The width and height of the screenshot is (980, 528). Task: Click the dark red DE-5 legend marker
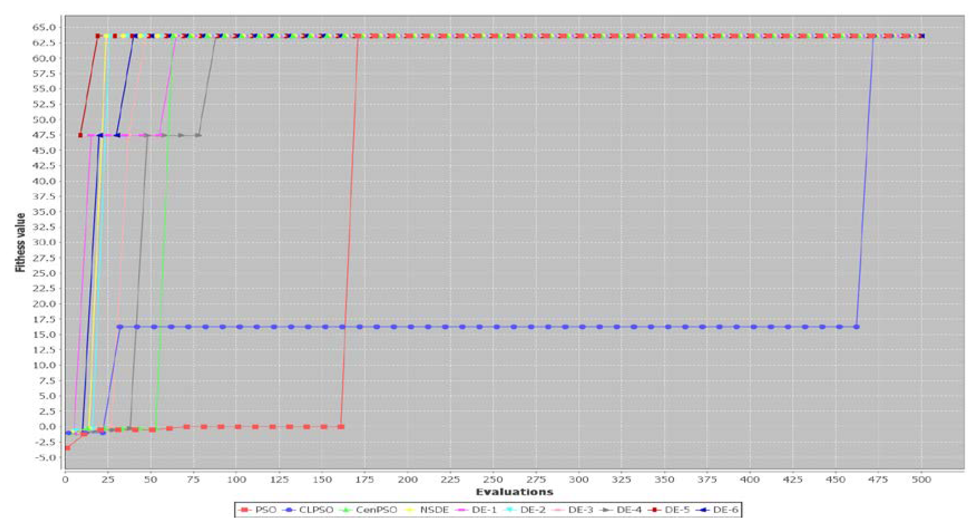[655, 510]
